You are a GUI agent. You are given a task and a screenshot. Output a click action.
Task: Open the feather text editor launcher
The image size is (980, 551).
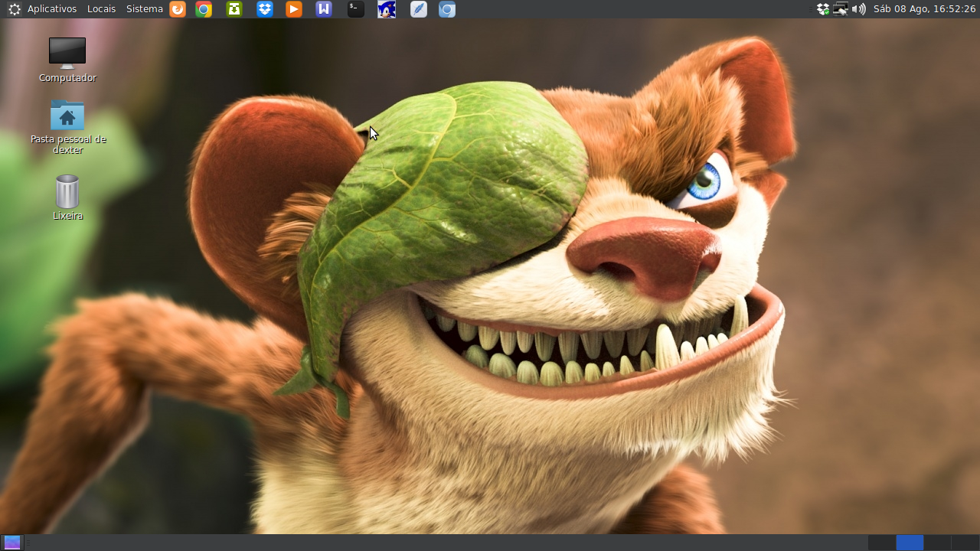pos(419,9)
